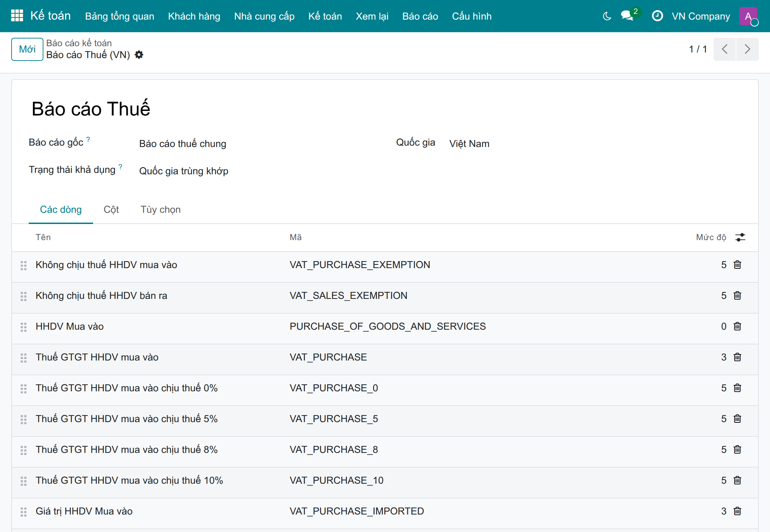Switch to the Tùy chọn tab

(161, 209)
